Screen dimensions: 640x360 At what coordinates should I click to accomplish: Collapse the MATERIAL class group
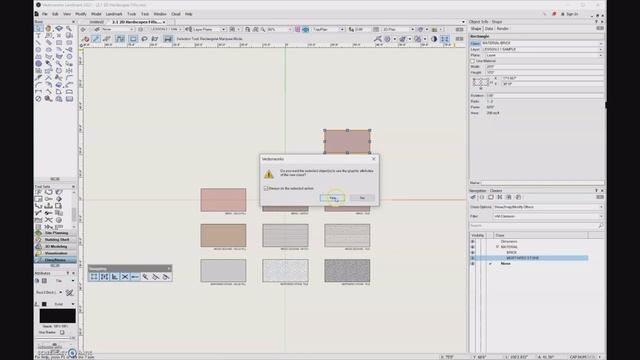(x=498, y=247)
